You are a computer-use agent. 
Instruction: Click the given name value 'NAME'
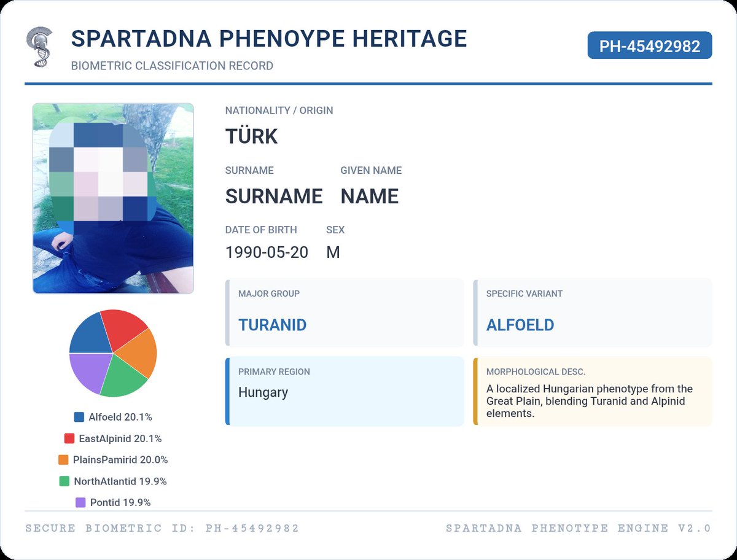click(x=370, y=196)
